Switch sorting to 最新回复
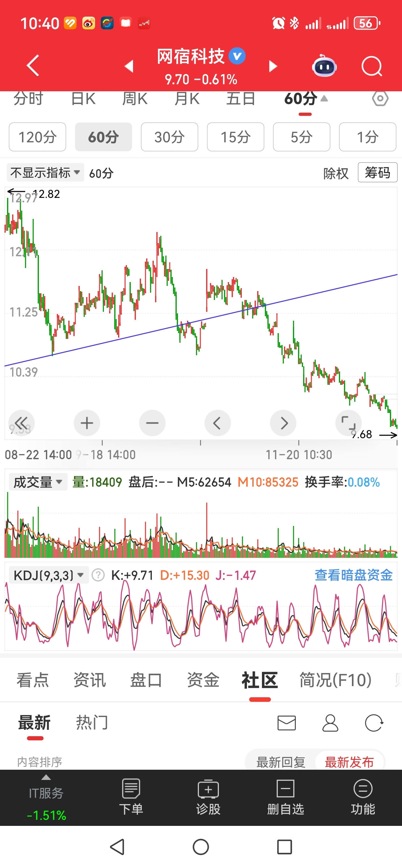 pos(281,762)
